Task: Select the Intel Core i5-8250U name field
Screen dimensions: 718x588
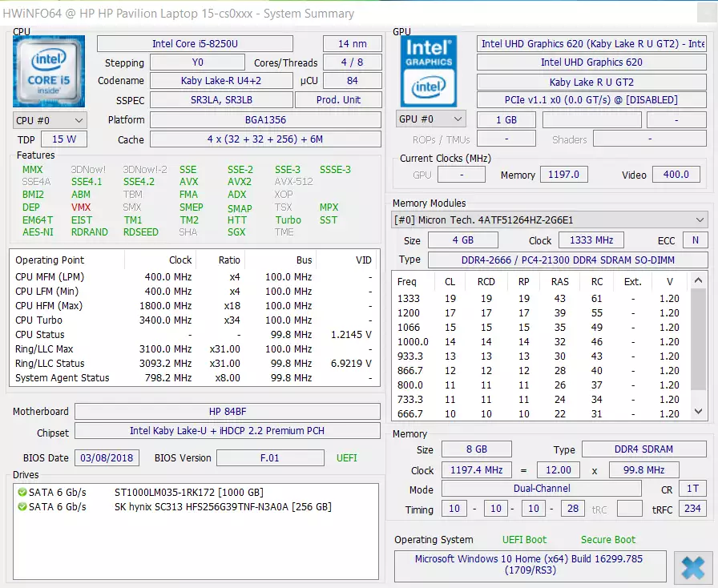Action: tap(195, 44)
